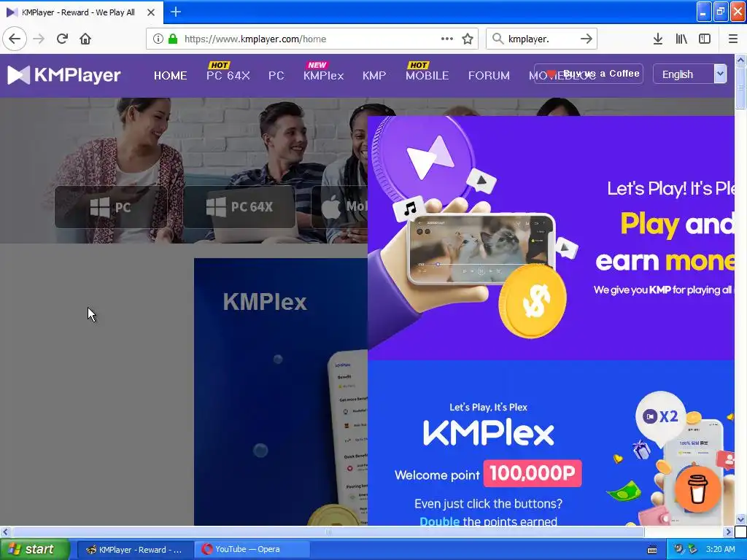This screenshot has height=560, width=747.
Task: Expand the English language dropdown
Action: (x=690, y=74)
